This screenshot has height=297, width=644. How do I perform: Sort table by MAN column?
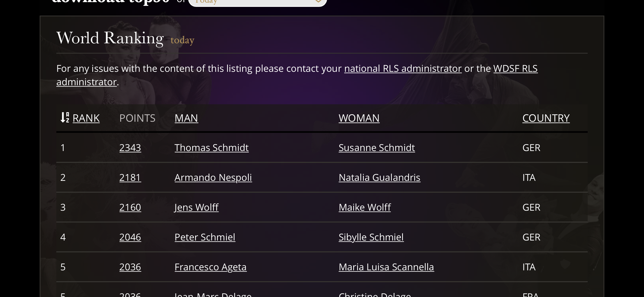click(186, 118)
